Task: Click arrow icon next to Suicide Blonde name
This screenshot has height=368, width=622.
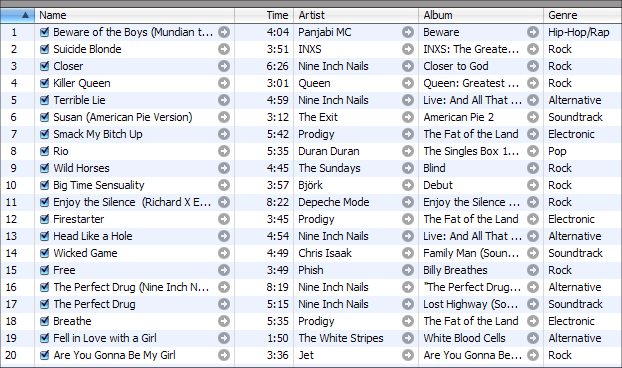Action: point(224,49)
